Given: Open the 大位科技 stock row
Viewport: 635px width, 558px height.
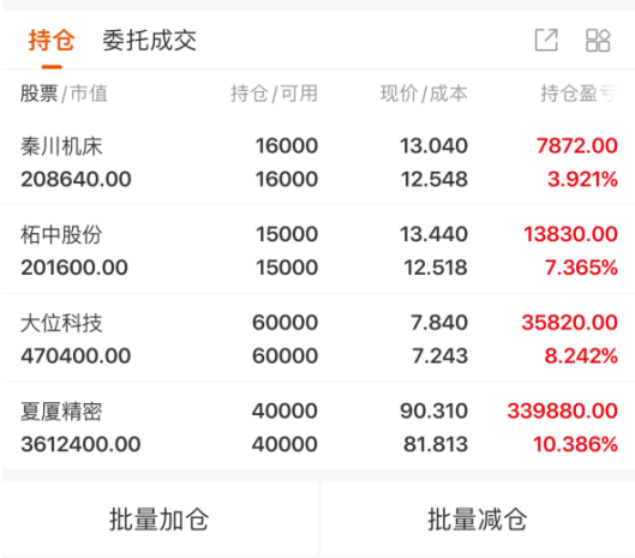Looking at the screenshot, I should click(318, 339).
